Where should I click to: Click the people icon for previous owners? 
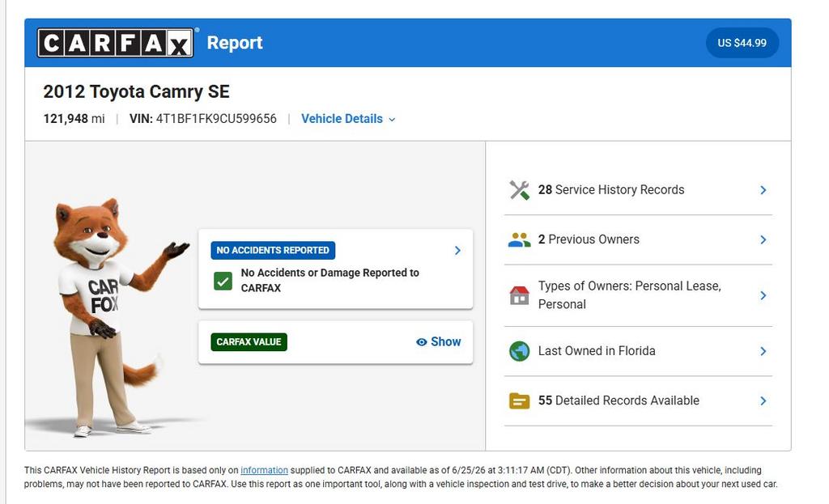519,239
